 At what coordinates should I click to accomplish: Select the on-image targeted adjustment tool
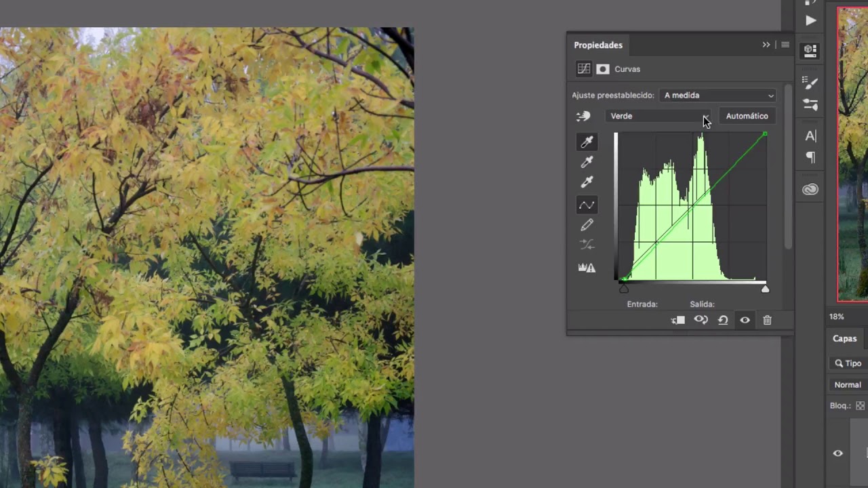click(x=583, y=116)
